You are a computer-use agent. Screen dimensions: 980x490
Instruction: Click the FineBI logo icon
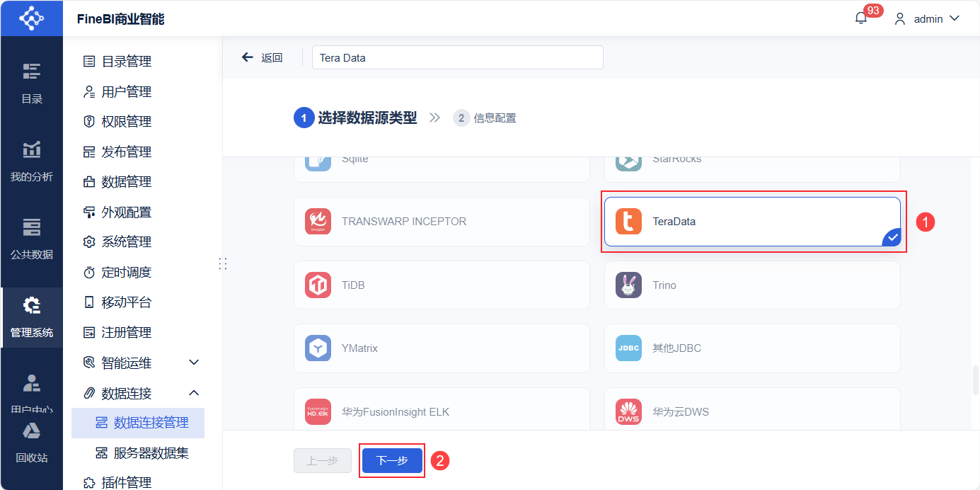pyautogui.click(x=31, y=18)
